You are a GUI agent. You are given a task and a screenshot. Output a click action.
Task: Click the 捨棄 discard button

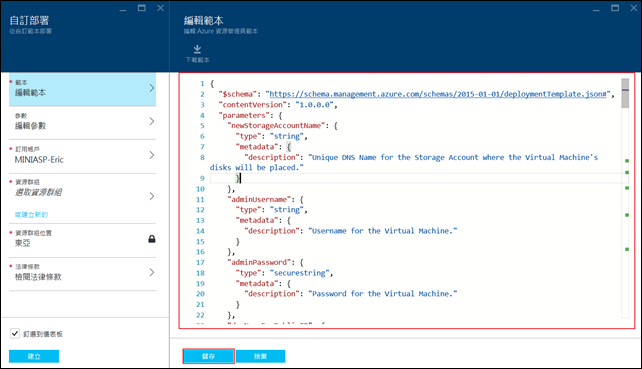pos(260,356)
